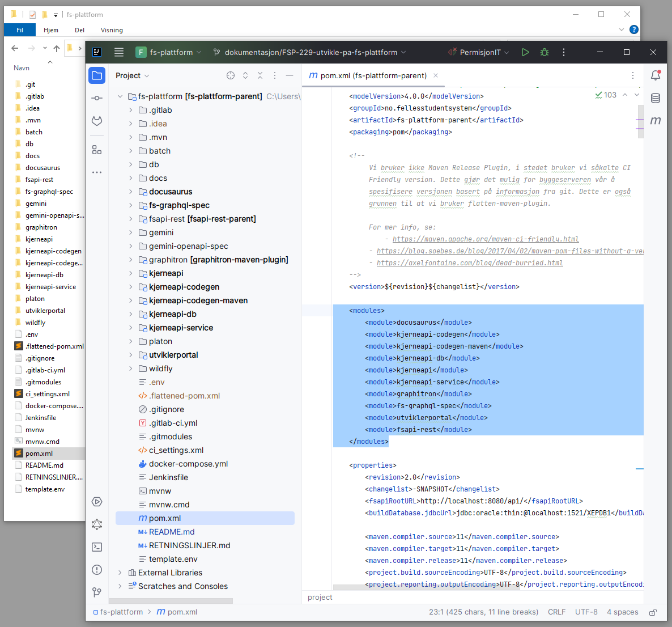
Task: Open the Maven tool window
Action: 656,120
